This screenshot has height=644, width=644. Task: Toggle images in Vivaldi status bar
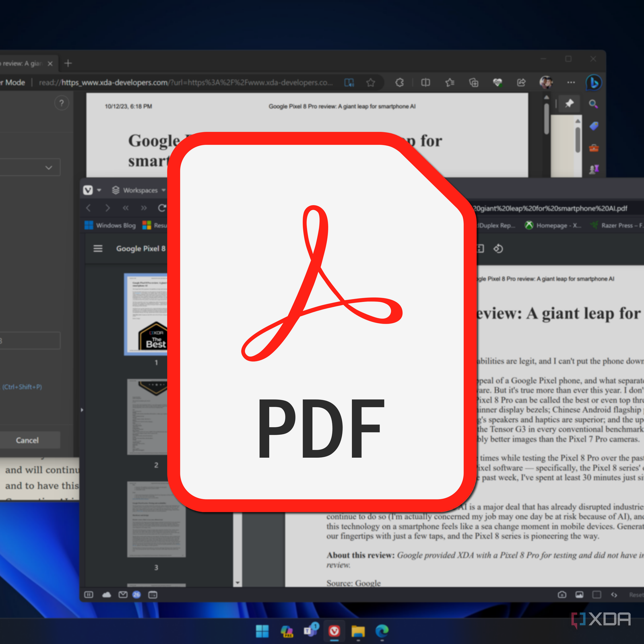[579, 595]
